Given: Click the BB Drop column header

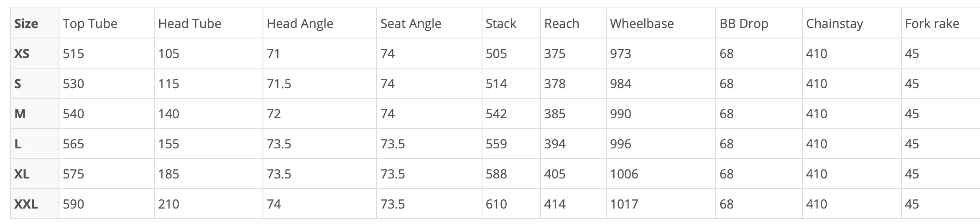Looking at the screenshot, I should pos(743,24).
